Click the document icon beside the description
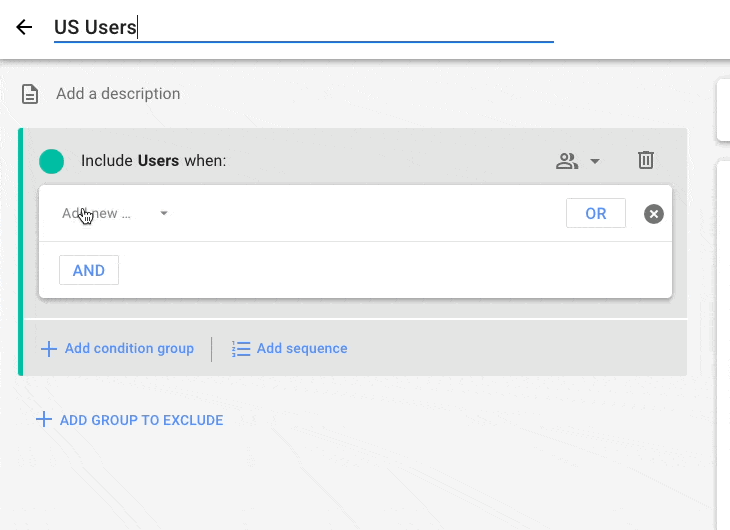Image resolution: width=730 pixels, height=530 pixels. coord(31,94)
